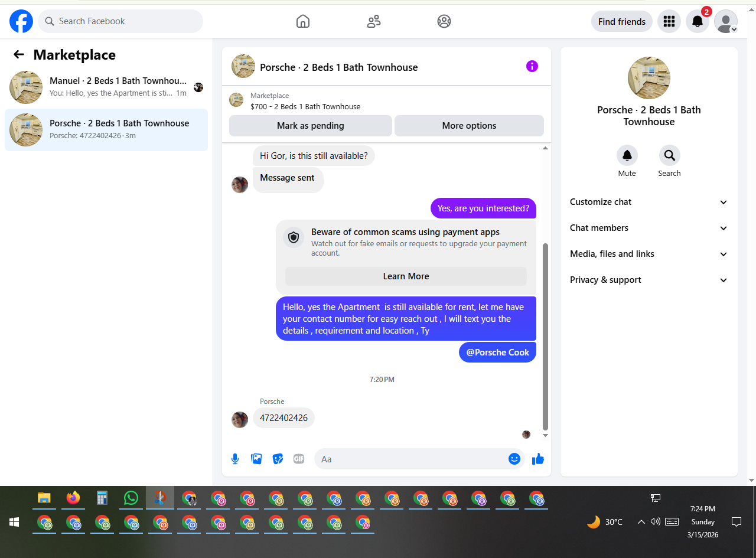Click Learn More in scam warning
756x558 pixels.
pos(406,276)
